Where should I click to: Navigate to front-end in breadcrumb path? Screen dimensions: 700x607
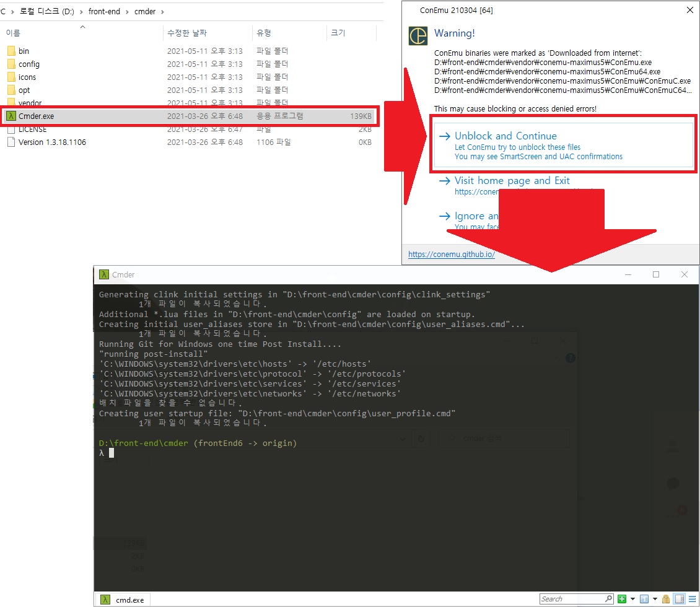[x=104, y=11]
